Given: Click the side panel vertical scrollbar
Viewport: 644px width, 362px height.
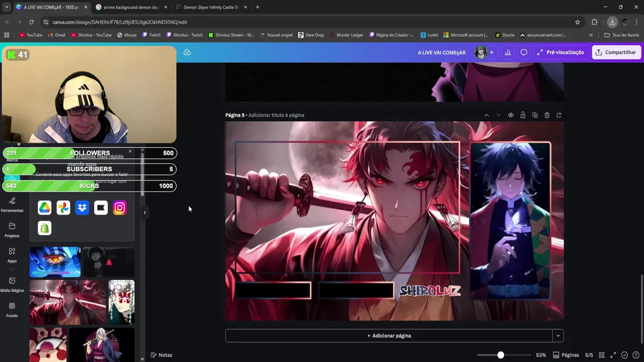Looking at the screenshot, I should click(x=142, y=173).
